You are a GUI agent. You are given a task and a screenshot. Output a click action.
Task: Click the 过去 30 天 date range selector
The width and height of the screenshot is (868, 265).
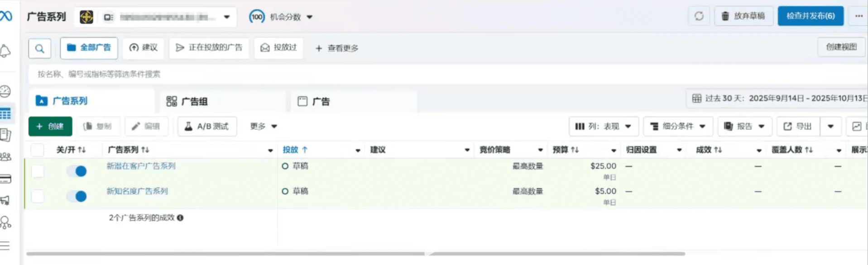coord(777,98)
